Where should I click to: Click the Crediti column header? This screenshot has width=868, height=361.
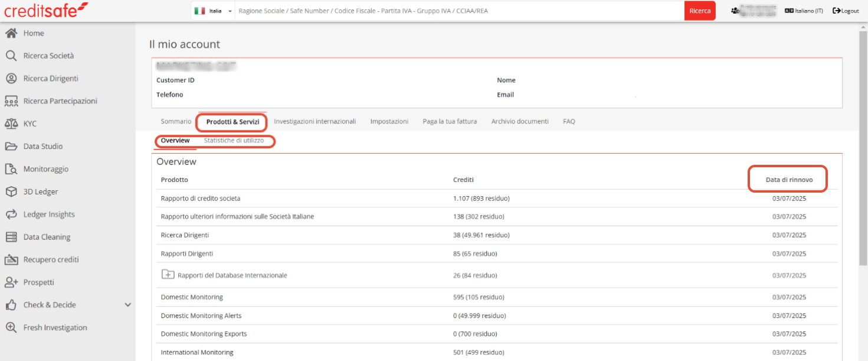click(x=463, y=180)
